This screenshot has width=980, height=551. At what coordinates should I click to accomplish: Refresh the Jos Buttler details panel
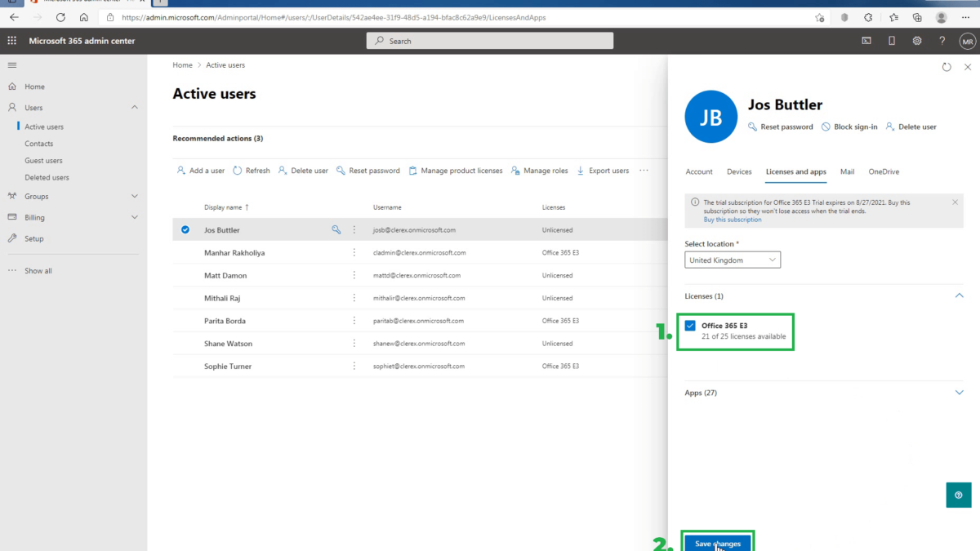[947, 67]
